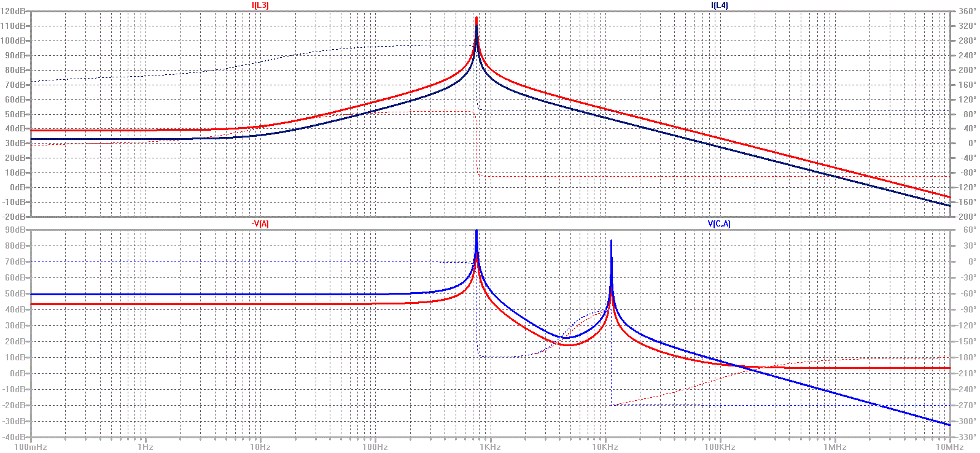Click the 0dB label in lower pane
Screen dimensions: 980x453
click(x=17, y=373)
